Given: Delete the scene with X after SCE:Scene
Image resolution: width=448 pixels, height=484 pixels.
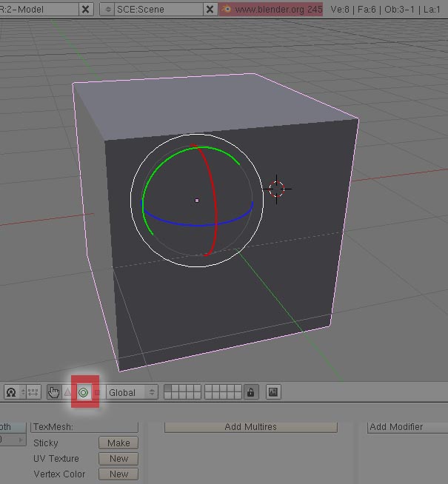Looking at the screenshot, I should 210,10.
